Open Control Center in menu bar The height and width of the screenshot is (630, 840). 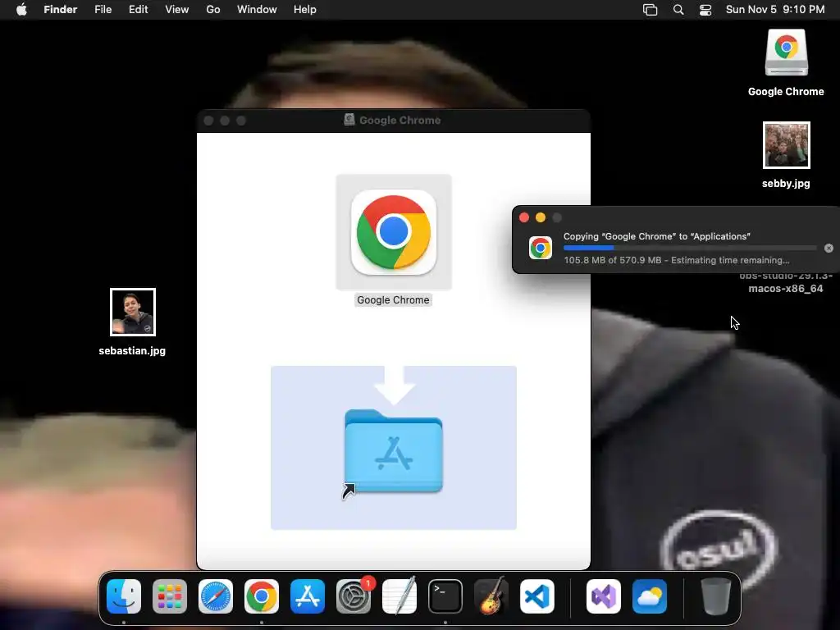click(705, 10)
